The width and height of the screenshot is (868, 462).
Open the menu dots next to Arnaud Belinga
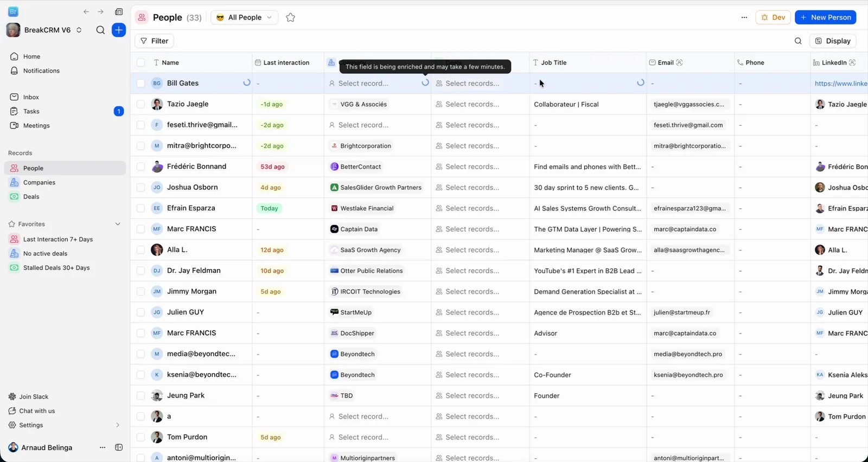click(103, 448)
